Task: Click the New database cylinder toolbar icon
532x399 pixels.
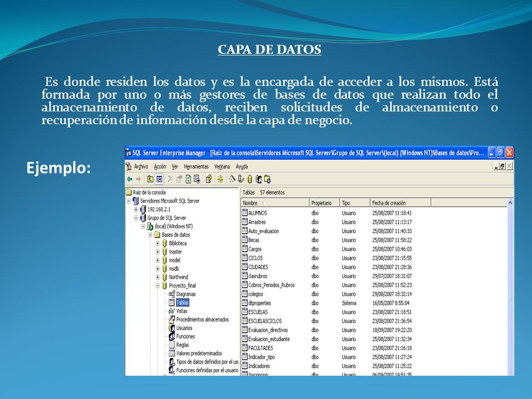Action: tap(250, 179)
